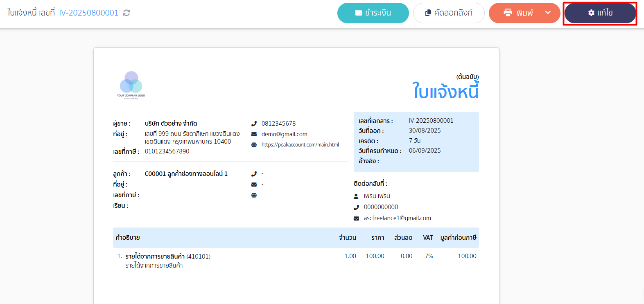Viewport: 644px width, 304px height.
Task: Click the seller phone number 0812345678
Action: coord(279,124)
